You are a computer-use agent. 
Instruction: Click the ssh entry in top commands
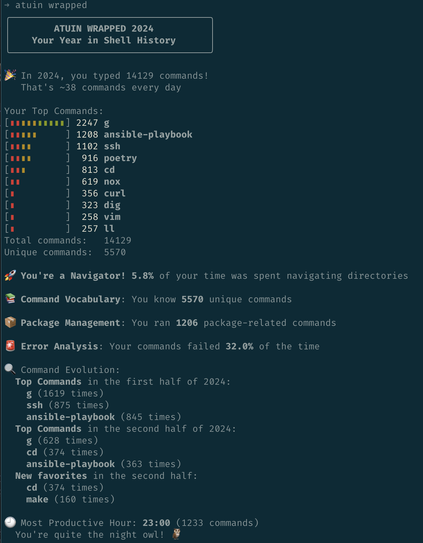[x=112, y=146]
